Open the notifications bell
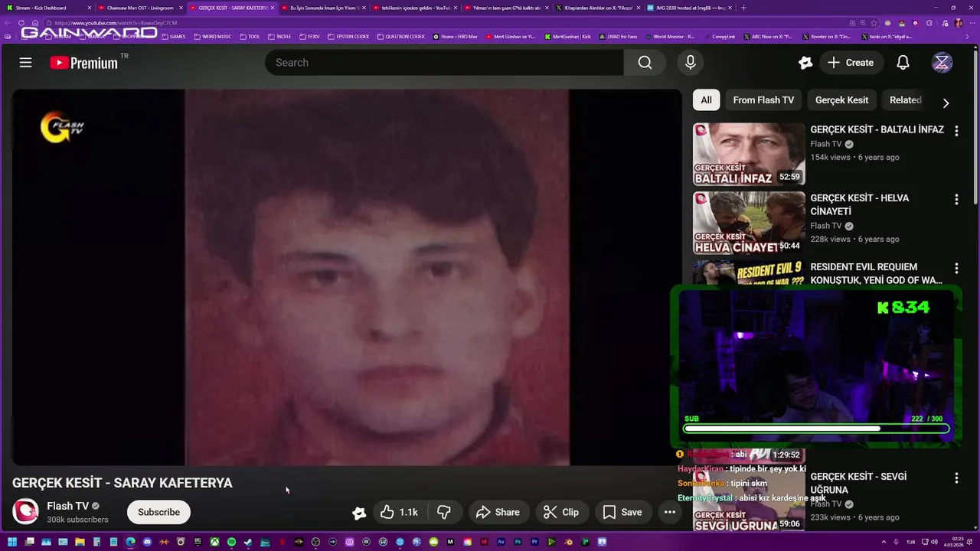This screenshot has width=980, height=551. (903, 63)
